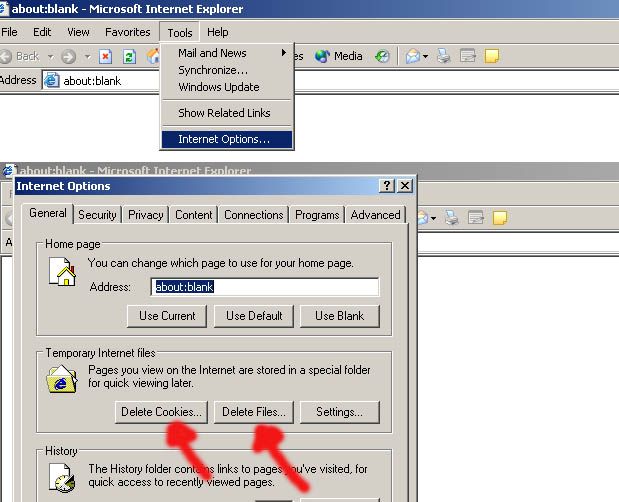Switch to the Programs tab
Viewport: 619px width, 502px height.
[317, 215]
